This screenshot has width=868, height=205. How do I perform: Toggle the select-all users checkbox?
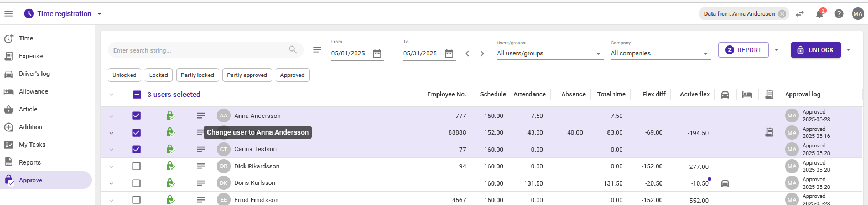pyautogui.click(x=137, y=95)
